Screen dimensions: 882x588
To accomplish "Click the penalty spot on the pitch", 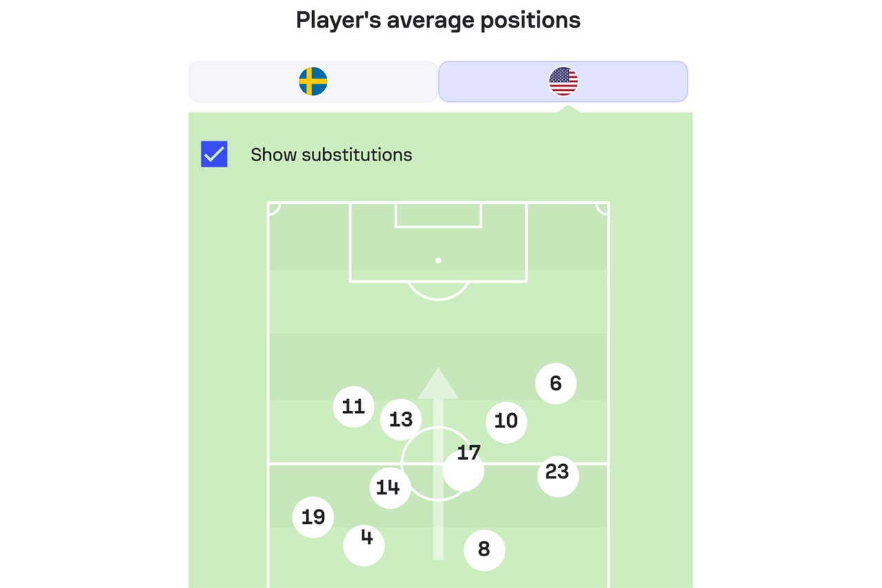I will (438, 260).
